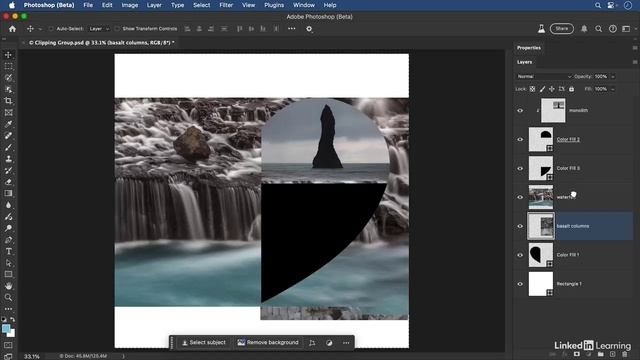Open the Fill slider dropdown arrow
The width and height of the screenshot is (640, 360).
[x=613, y=89]
